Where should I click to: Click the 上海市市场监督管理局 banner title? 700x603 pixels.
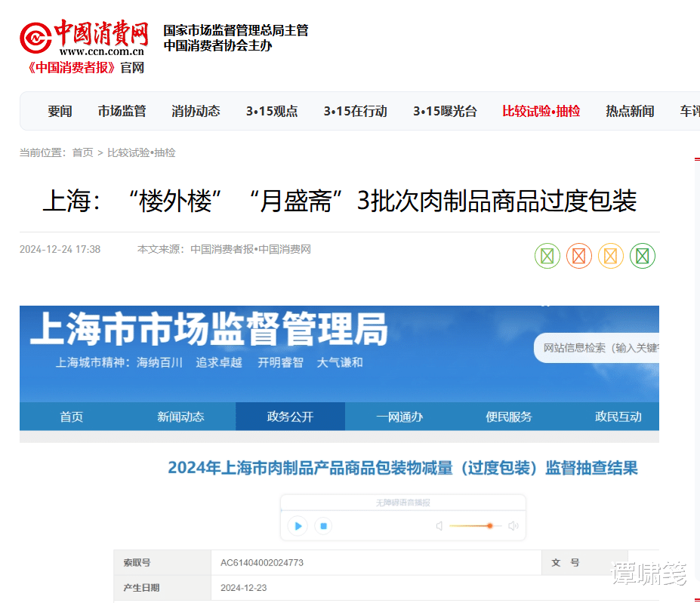click(209, 329)
